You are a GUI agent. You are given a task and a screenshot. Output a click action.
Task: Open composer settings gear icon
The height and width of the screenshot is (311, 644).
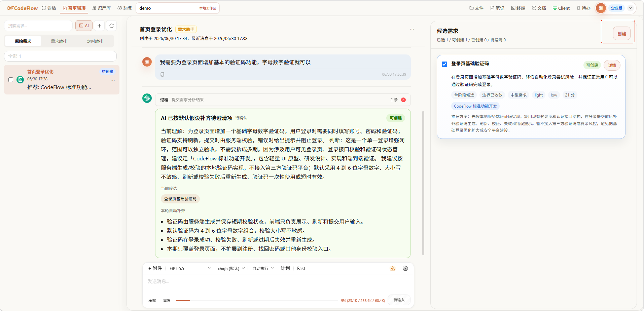point(405,268)
